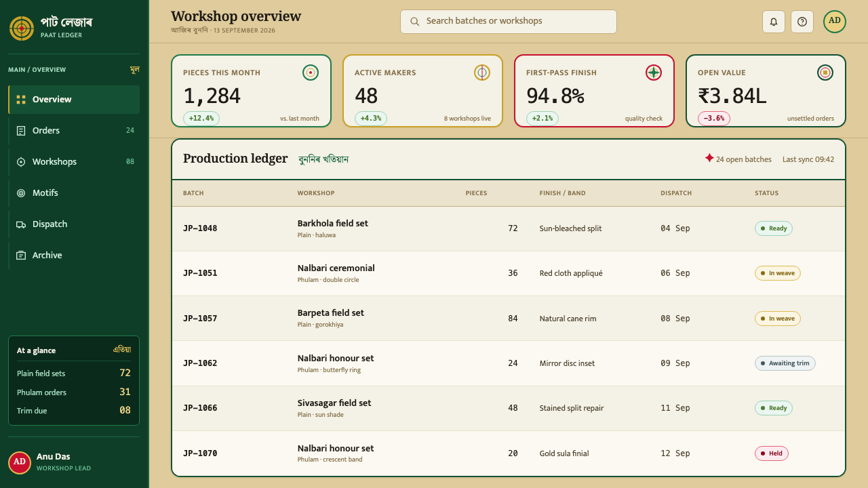Viewport: 868px width, 488px height.
Task: Click the Workshops icon in sidebar
Action: tap(21, 162)
